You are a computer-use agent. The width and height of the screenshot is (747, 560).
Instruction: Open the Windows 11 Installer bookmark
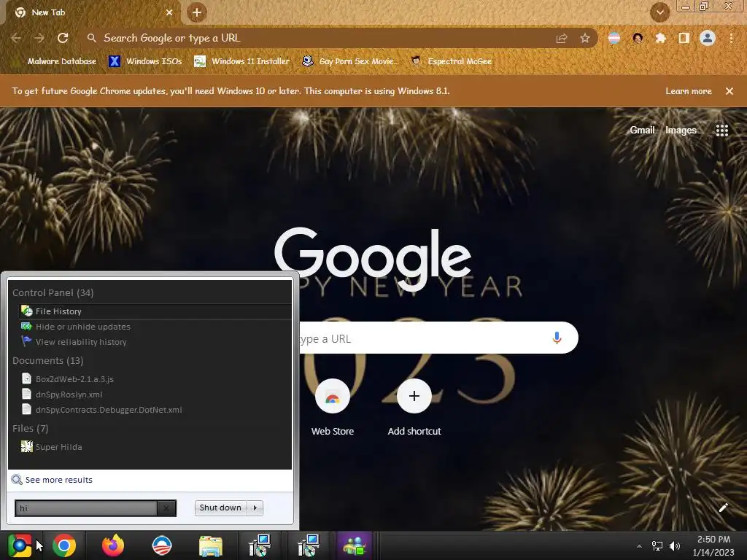242,61
